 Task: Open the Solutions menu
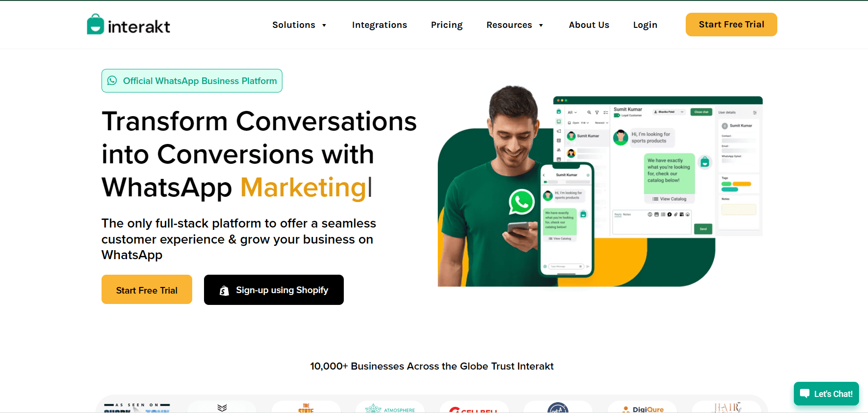pos(294,25)
